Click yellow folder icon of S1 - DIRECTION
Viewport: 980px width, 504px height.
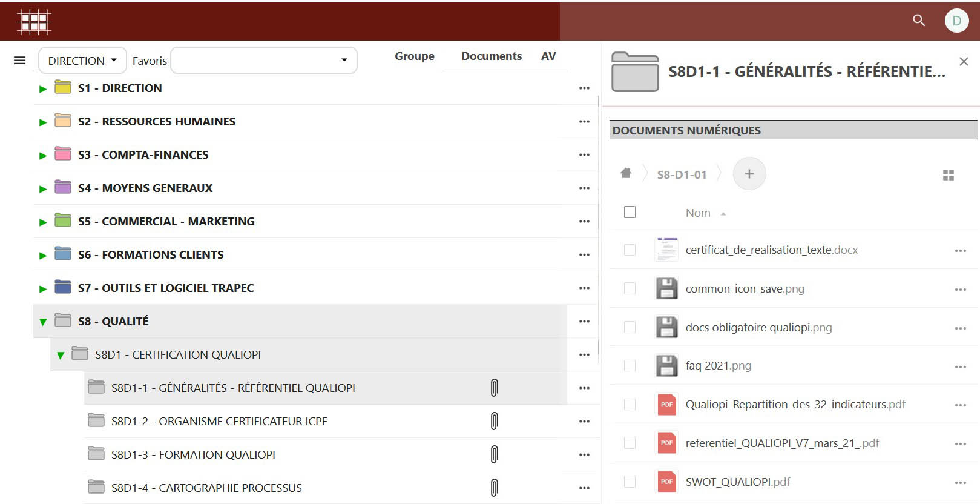pos(63,87)
